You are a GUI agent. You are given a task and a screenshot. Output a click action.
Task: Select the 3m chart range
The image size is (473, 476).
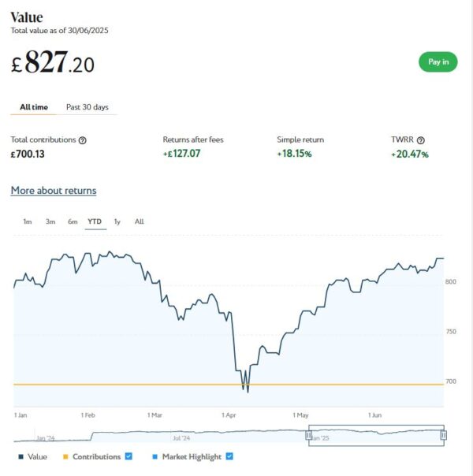50,221
